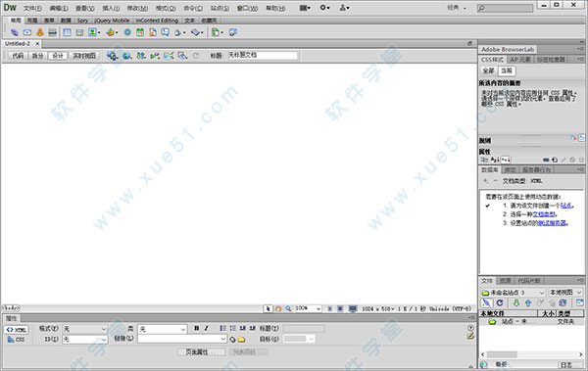Show only set properties in CSS panel

coord(506,160)
